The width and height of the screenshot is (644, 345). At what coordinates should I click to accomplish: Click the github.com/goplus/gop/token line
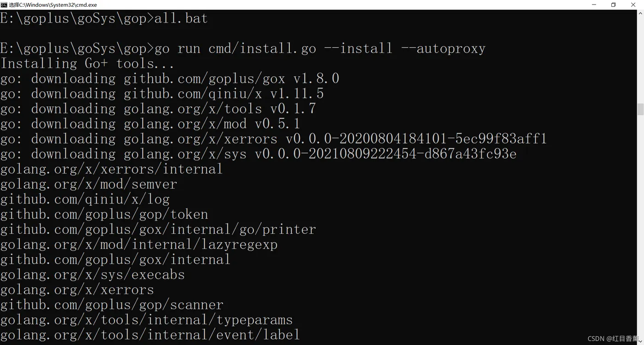tap(104, 215)
